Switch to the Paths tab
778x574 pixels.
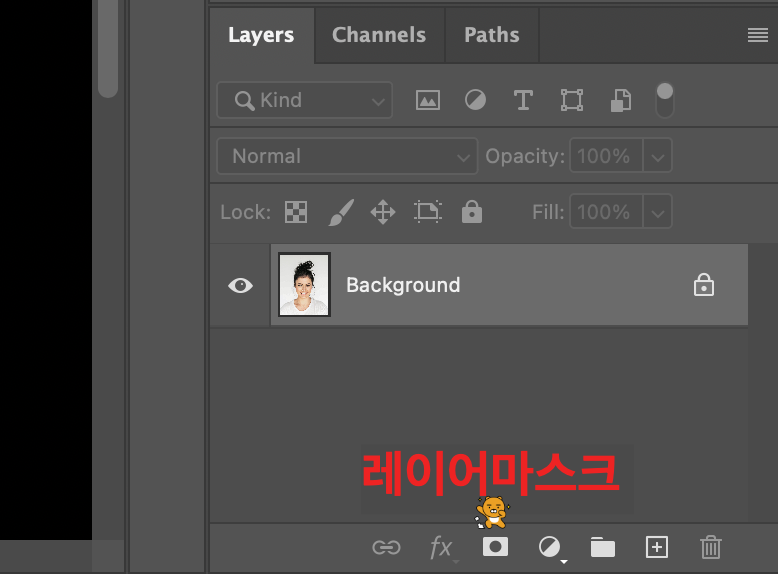[x=492, y=35]
